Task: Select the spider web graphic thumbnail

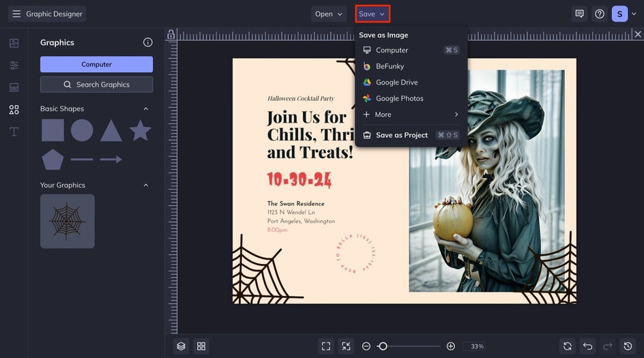Action: click(68, 222)
